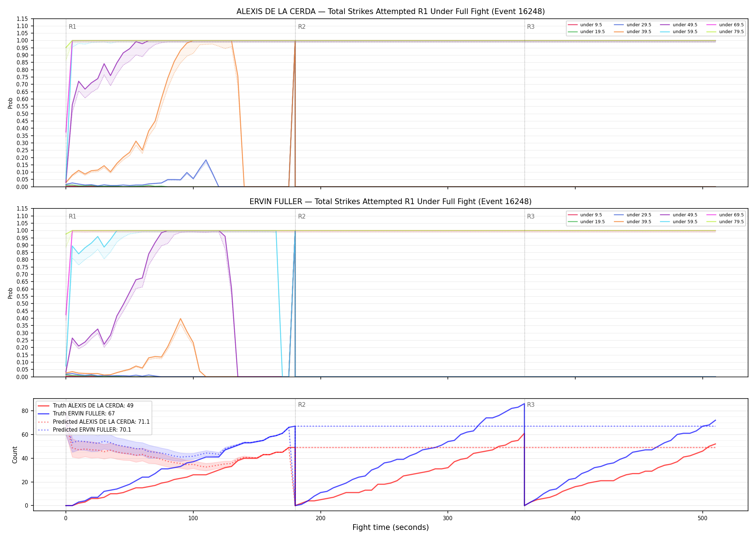Screen dimensions: 756x540
Task: Select 'under 59.5' in Alexis chart legend
Action: click(679, 32)
